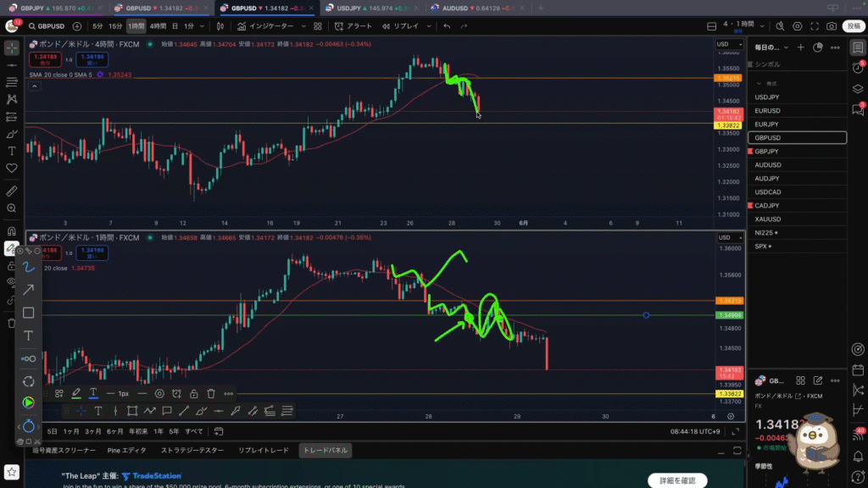Enter fullscreen mode icon

point(815,26)
